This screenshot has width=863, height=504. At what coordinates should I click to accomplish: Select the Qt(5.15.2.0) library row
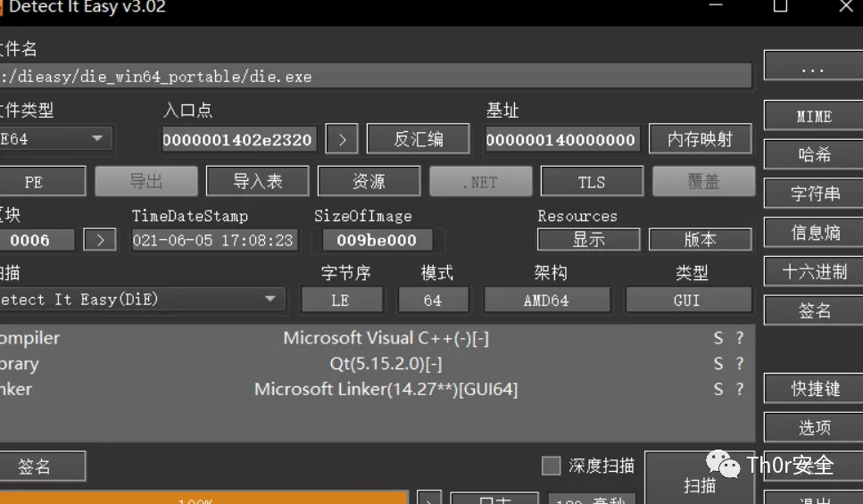tap(377, 364)
